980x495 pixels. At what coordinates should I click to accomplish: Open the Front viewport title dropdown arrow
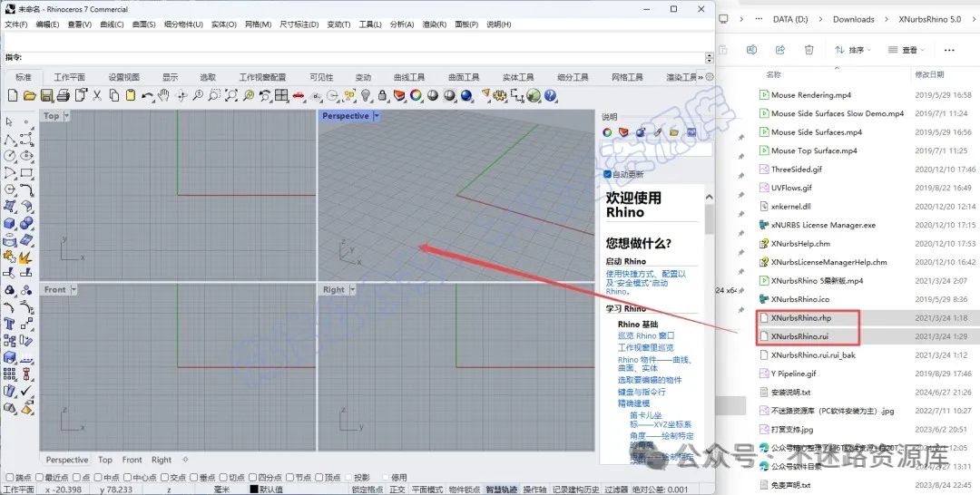click(x=73, y=289)
